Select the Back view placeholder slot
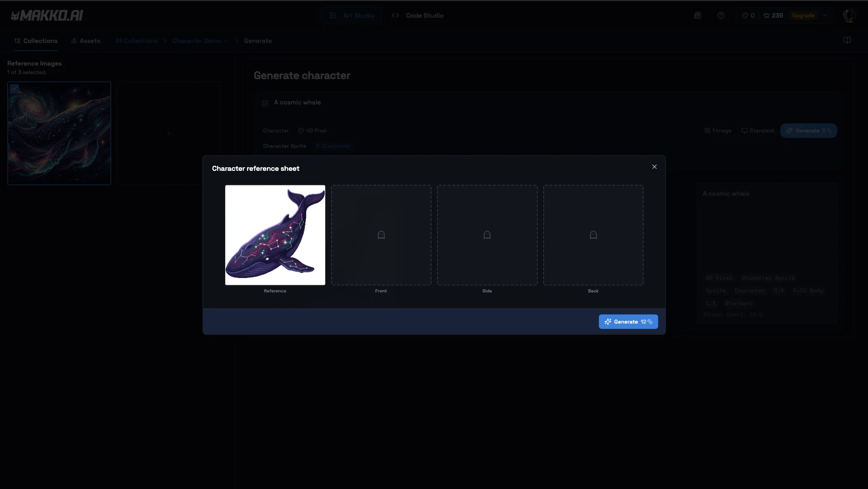Viewport: 868px width, 489px height. click(593, 235)
